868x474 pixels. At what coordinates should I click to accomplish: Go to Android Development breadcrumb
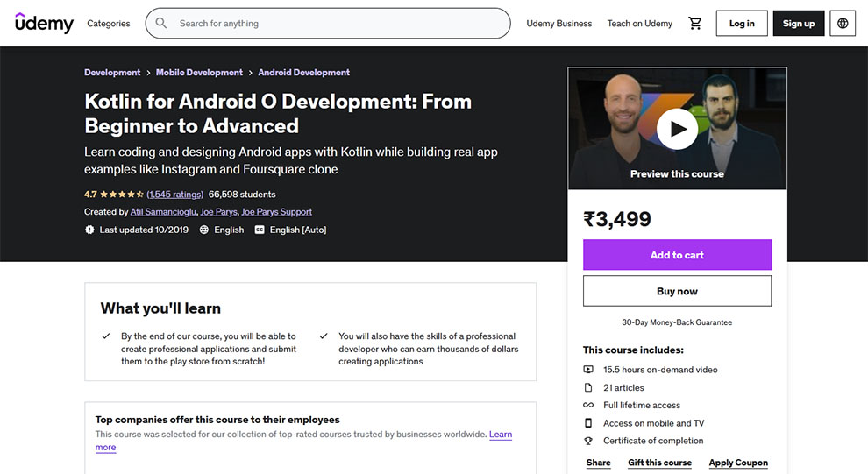pos(304,73)
